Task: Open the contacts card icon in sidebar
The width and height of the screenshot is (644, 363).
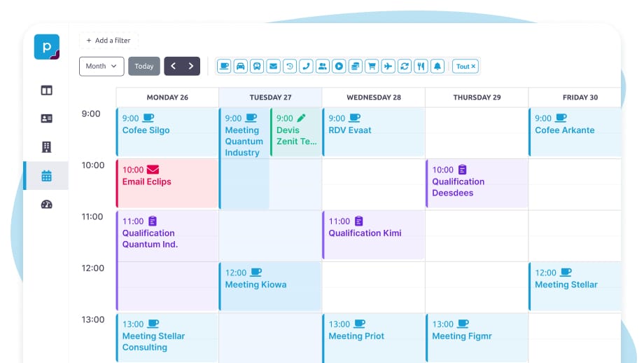Action: coord(46,118)
